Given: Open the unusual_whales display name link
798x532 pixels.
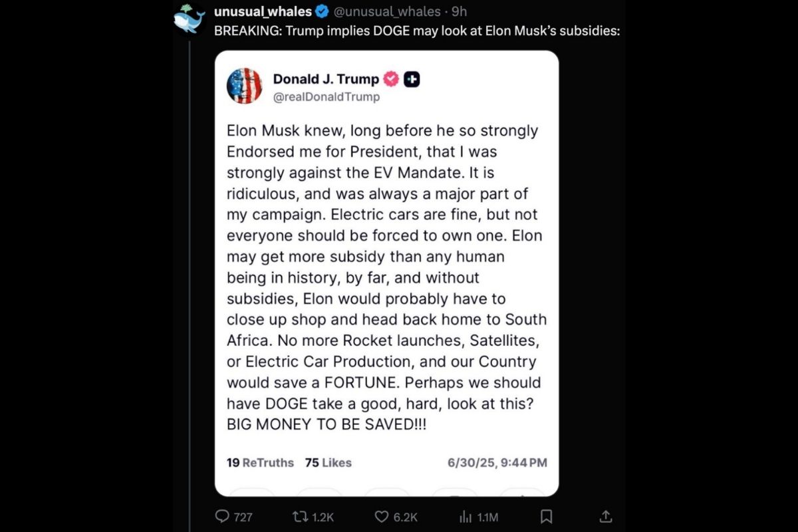Looking at the screenshot, I should tap(263, 11).
